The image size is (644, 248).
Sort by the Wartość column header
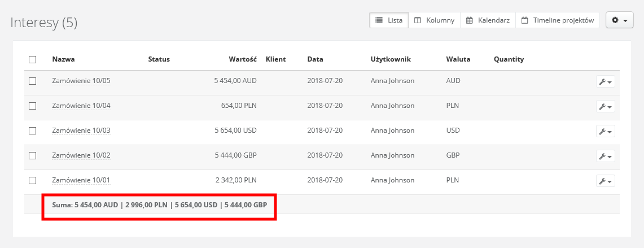[243, 59]
